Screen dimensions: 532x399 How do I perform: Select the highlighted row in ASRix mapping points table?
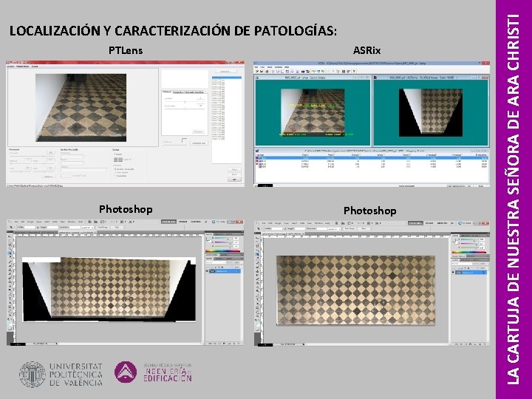click(x=372, y=158)
